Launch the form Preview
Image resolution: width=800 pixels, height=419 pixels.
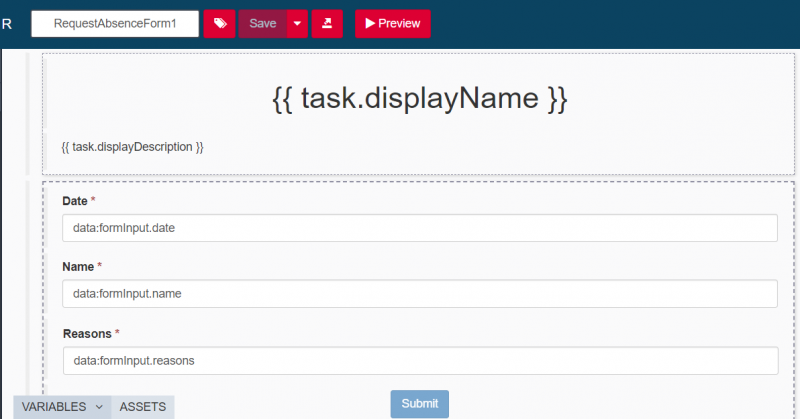393,23
